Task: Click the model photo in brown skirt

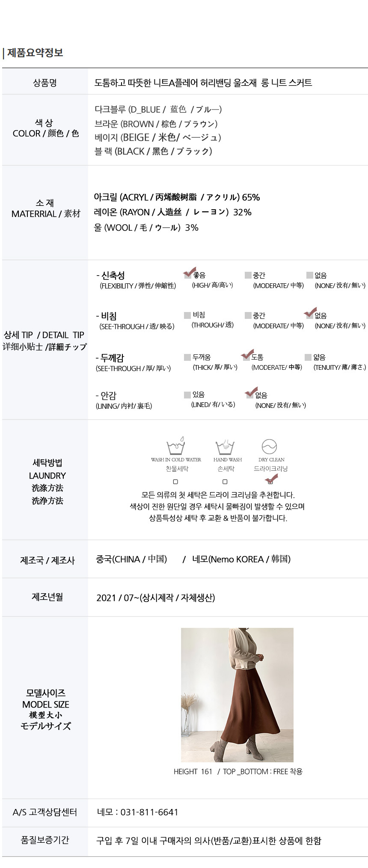Action: pyautogui.click(x=237, y=695)
